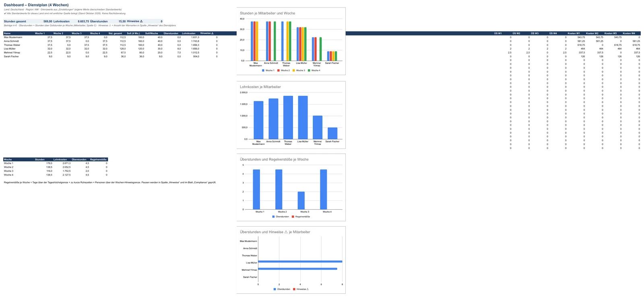Click Lisa Müller's Überstunden cell 8,0
The image size is (644, 297).
[179, 49]
